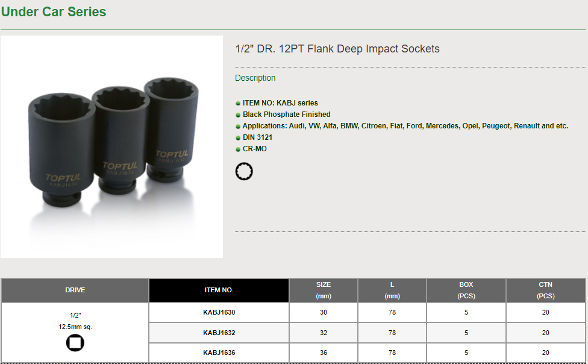This screenshot has height=364, width=588.
Task: Click the Applications bullet listing car brands
Action: tap(402, 126)
